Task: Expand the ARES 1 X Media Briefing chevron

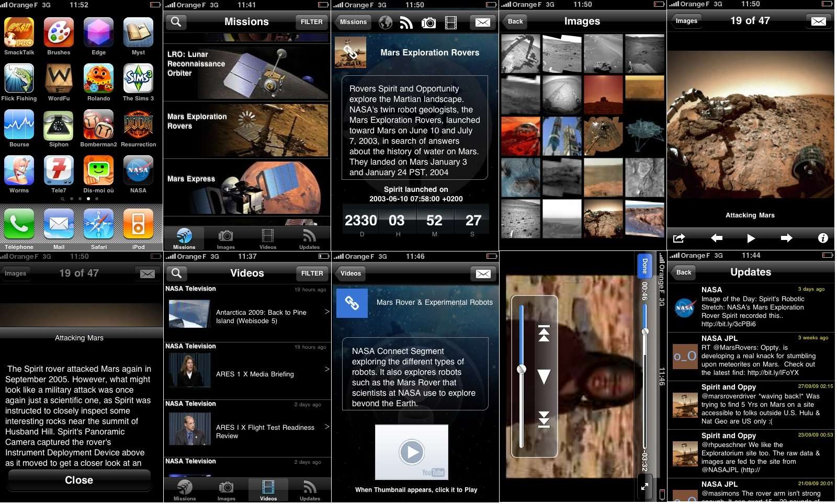Action: point(327,369)
